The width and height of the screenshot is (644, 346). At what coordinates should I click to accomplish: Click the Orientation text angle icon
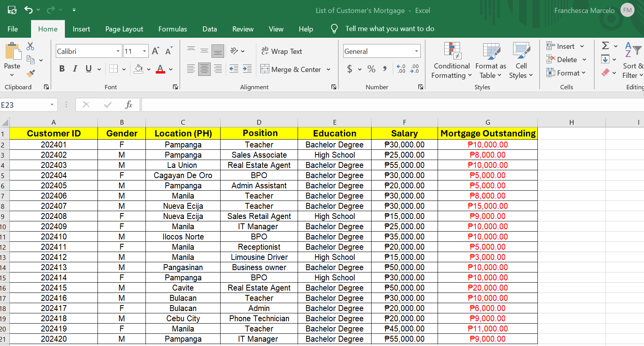click(234, 51)
